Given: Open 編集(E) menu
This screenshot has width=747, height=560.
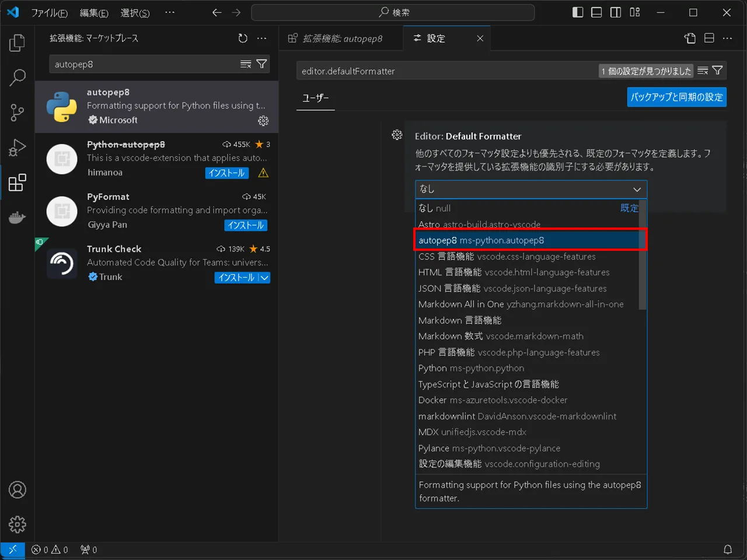Looking at the screenshot, I should click(x=94, y=13).
